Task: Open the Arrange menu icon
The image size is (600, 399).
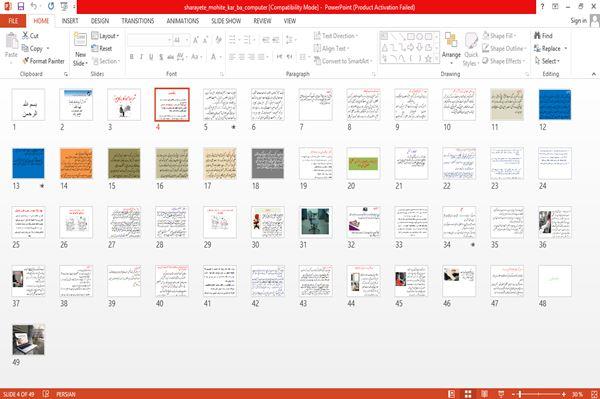Action: (451, 49)
